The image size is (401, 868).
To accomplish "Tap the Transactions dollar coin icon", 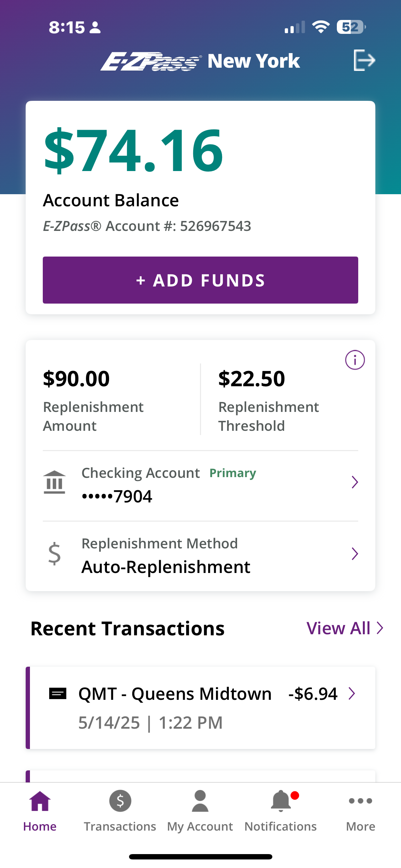I will click(x=120, y=801).
